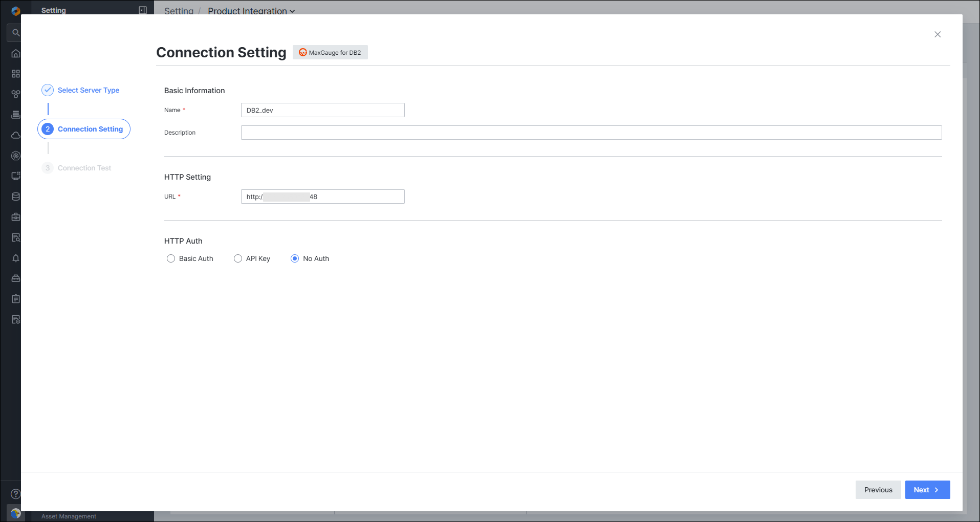Click the Next button

[x=927, y=490]
